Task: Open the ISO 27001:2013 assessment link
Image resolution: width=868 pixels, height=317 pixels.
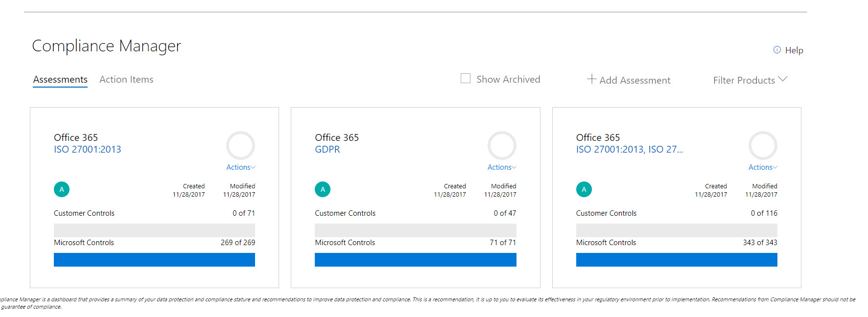Action: point(87,150)
